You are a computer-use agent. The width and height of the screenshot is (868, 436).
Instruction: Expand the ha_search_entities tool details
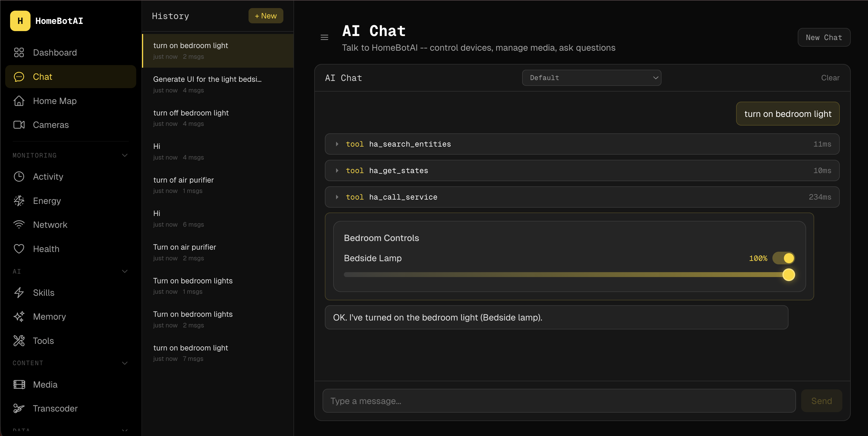(337, 144)
